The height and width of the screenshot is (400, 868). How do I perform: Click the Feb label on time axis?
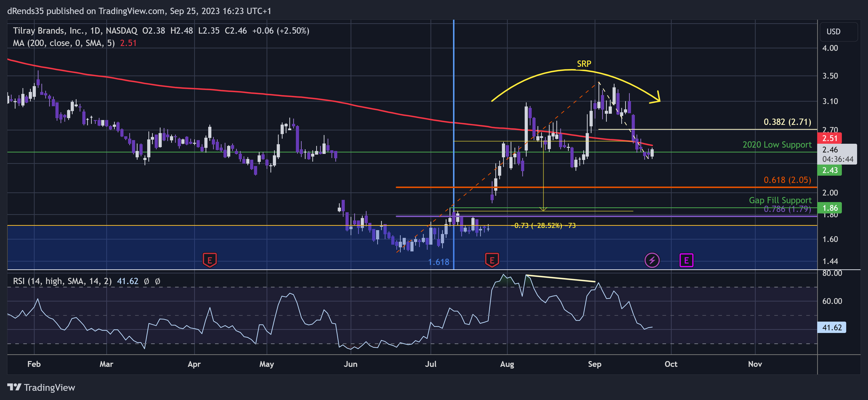coord(34,364)
